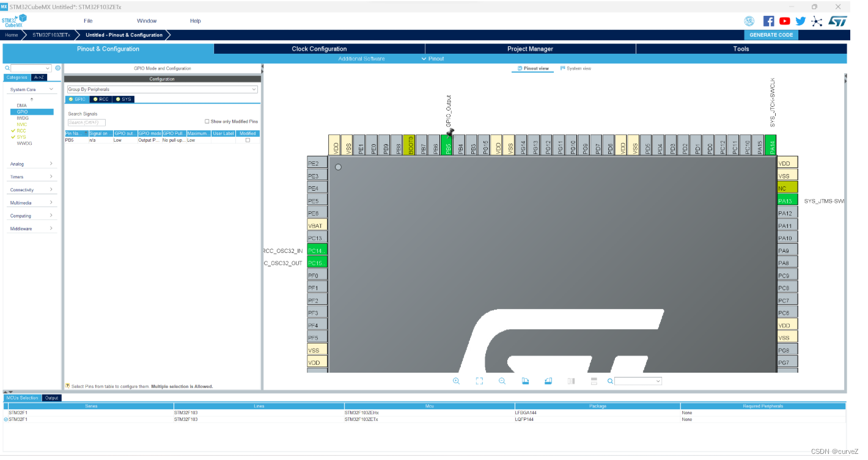Image resolution: width=868 pixels, height=460 pixels.
Task: Open Additional Software
Action: (361, 59)
